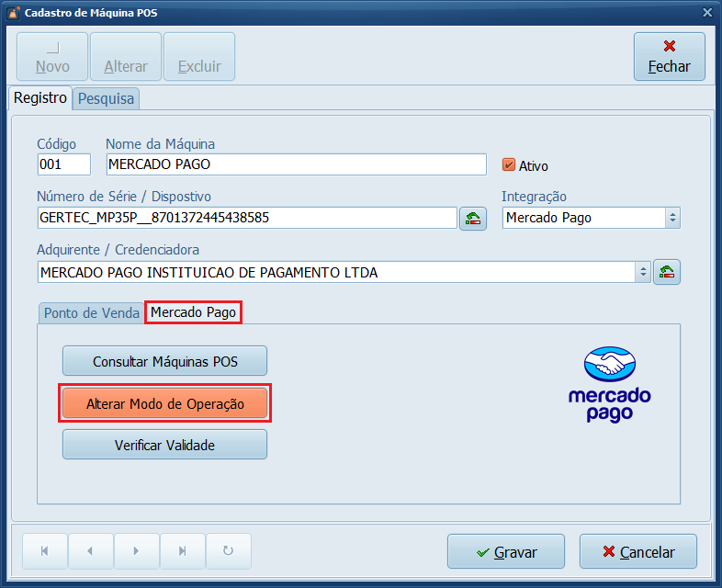
Task: Focus the Nome da Máquina field
Action: coord(296,164)
